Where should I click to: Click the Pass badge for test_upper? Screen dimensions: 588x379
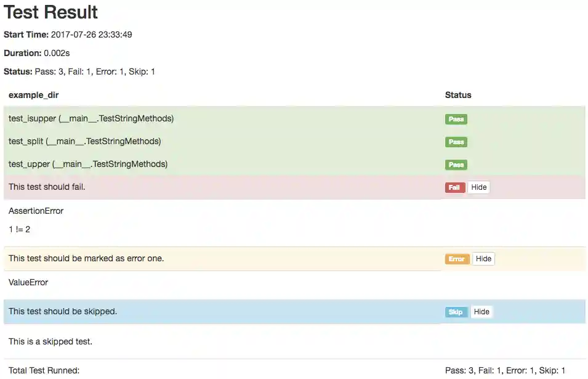pos(456,165)
